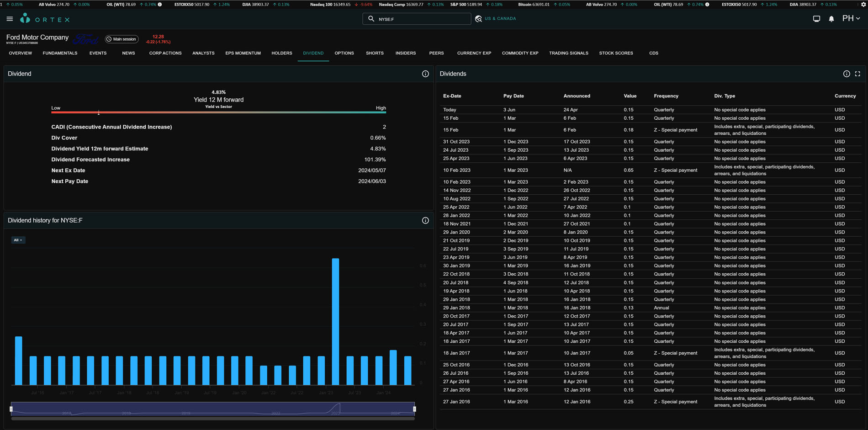Open the hamburger navigation menu
The height and width of the screenshot is (430, 868).
[x=10, y=19]
